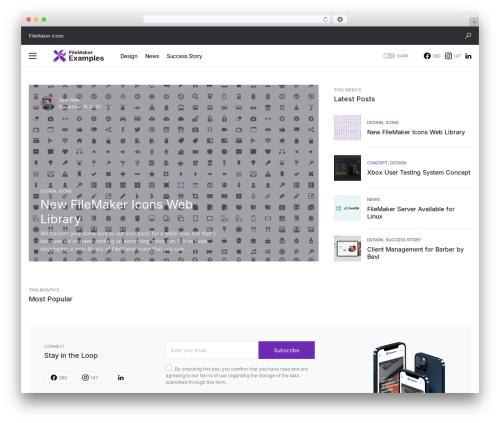
Task: Click the Most Popular heading
Action: (x=50, y=299)
